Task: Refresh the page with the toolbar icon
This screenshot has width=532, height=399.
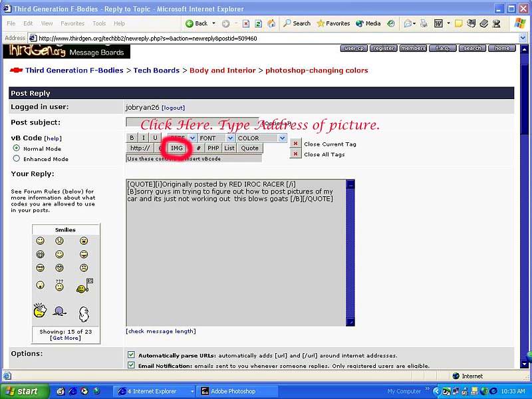Action: pyautogui.click(x=258, y=23)
